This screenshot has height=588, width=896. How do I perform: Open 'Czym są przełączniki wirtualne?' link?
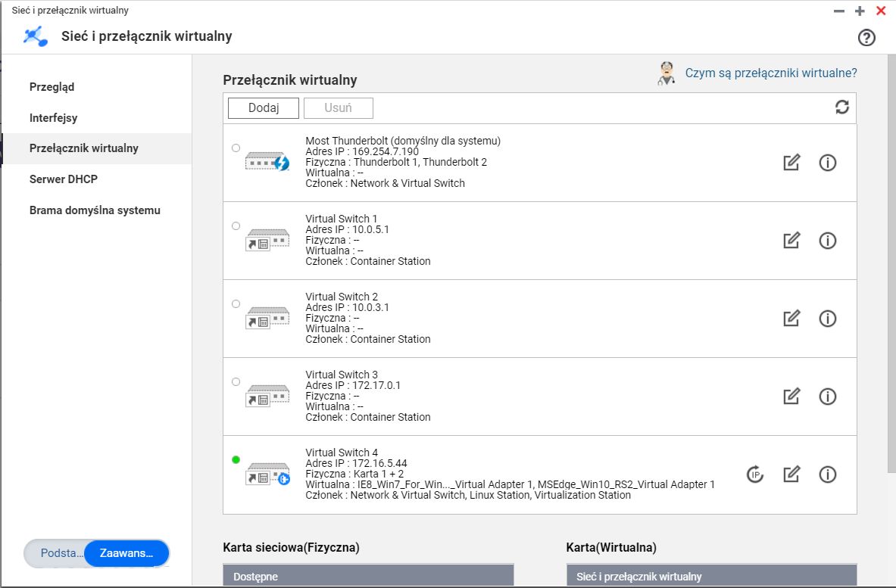point(771,73)
